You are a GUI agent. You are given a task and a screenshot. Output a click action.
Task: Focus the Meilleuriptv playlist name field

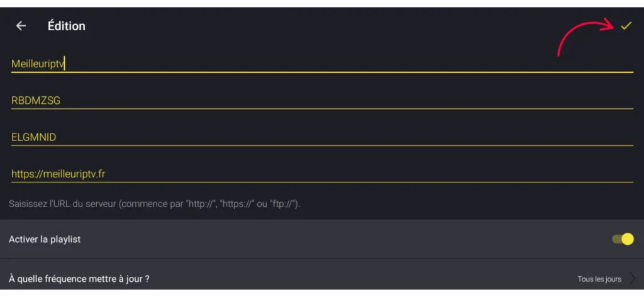click(x=38, y=63)
